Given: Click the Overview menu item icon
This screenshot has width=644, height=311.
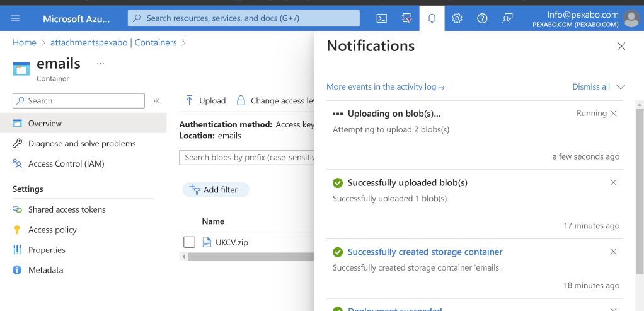Looking at the screenshot, I should (x=17, y=124).
